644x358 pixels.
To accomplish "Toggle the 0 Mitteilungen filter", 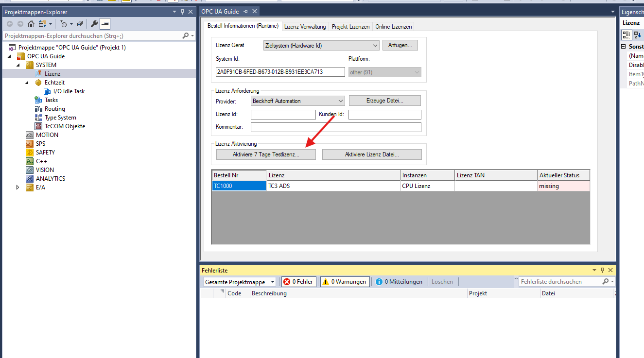I will coord(399,282).
